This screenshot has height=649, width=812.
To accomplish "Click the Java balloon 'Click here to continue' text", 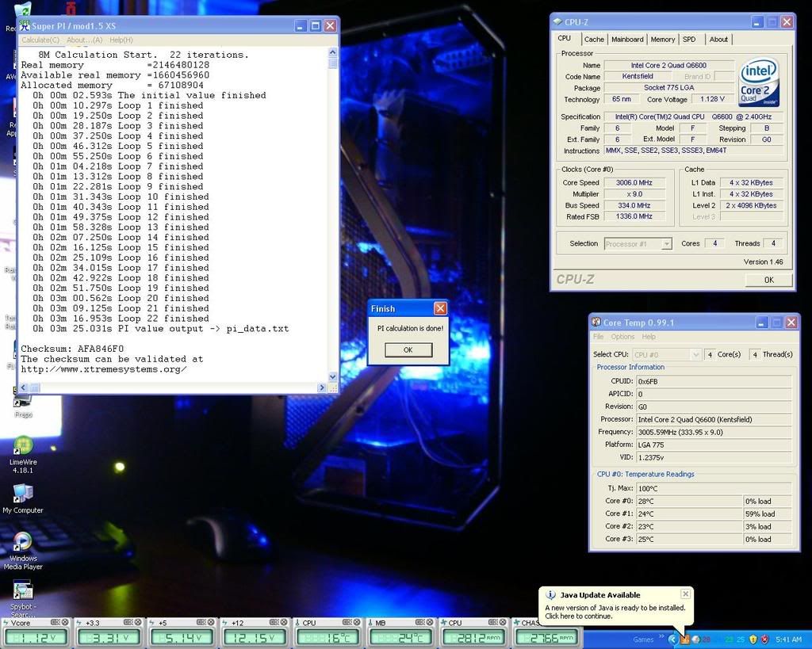I will pos(578,617).
